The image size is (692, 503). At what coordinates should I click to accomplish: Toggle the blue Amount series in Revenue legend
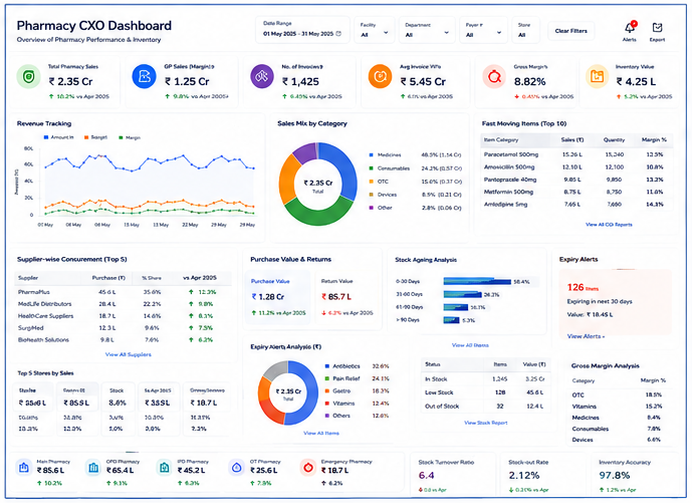(x=59, y=138)
